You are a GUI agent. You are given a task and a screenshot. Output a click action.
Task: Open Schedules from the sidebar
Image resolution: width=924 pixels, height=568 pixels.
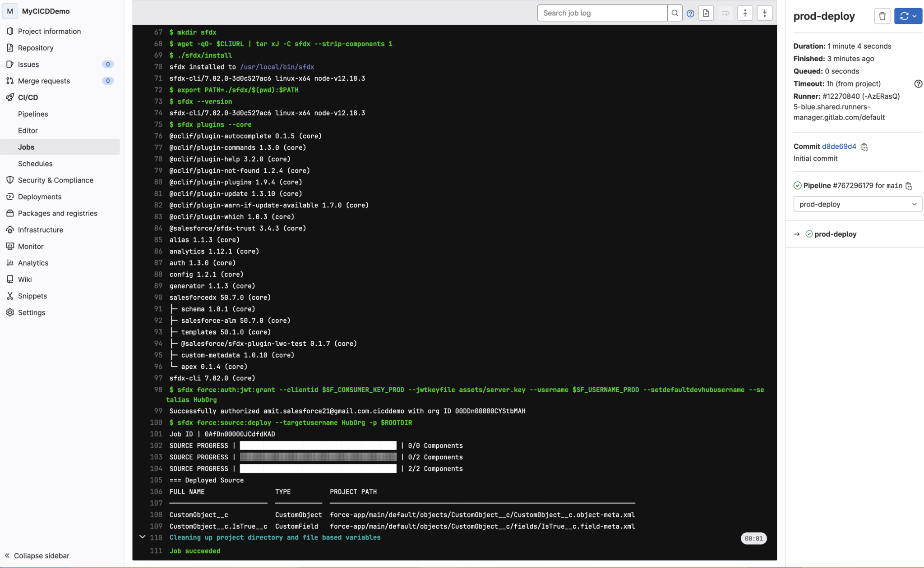(x=35, y=163)
